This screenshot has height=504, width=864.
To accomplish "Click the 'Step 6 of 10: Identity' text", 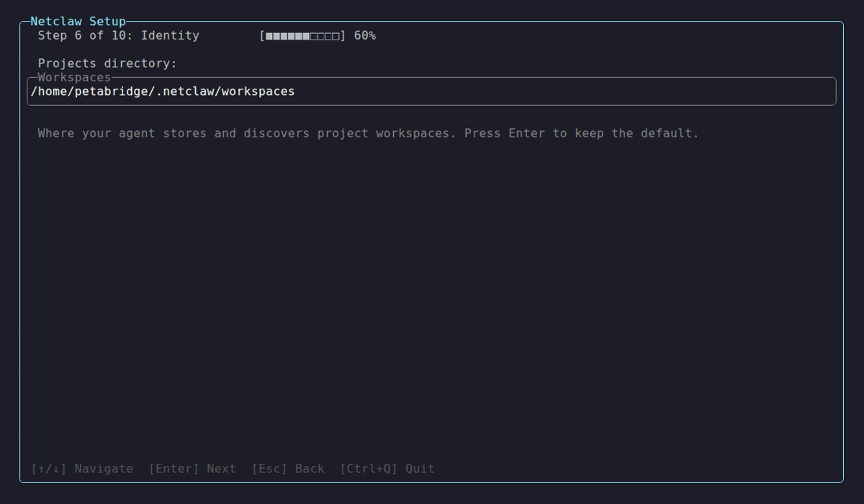I will coord(119,35).
